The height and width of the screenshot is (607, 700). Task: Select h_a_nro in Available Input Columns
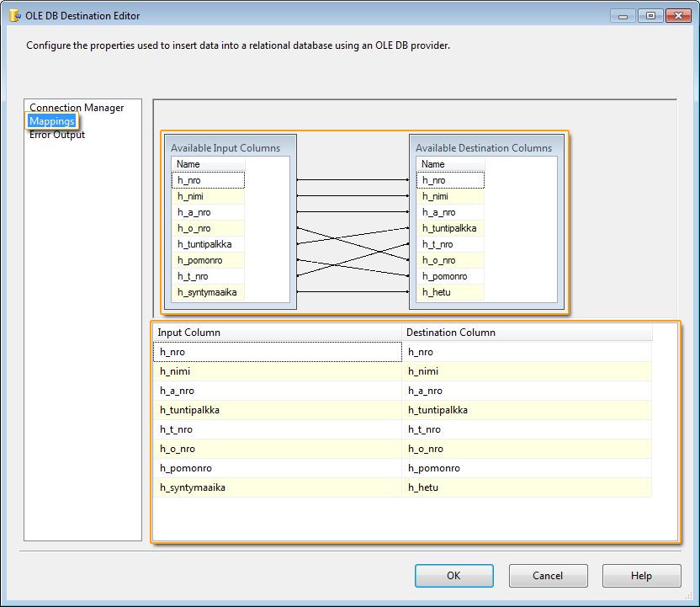coord(208,212)
